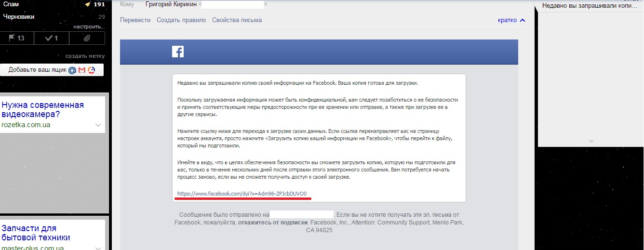This screenshot has height=250, width=644.
Task: Open the Спам folder
Action: [x=11, y=4]
